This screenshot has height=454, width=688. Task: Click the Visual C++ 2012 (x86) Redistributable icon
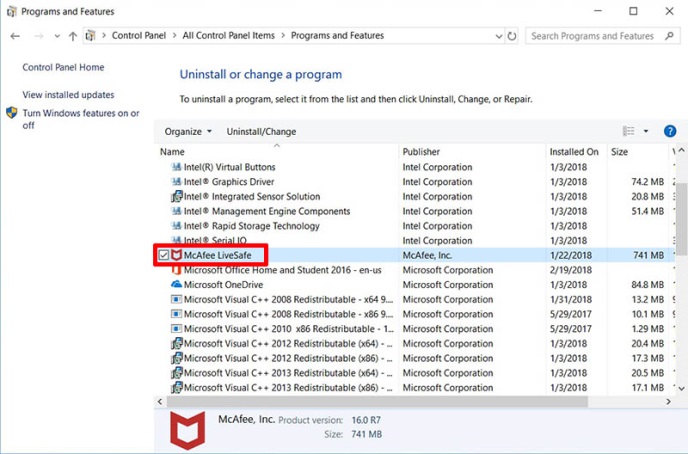pyautogui.click(x=176, y=358)
